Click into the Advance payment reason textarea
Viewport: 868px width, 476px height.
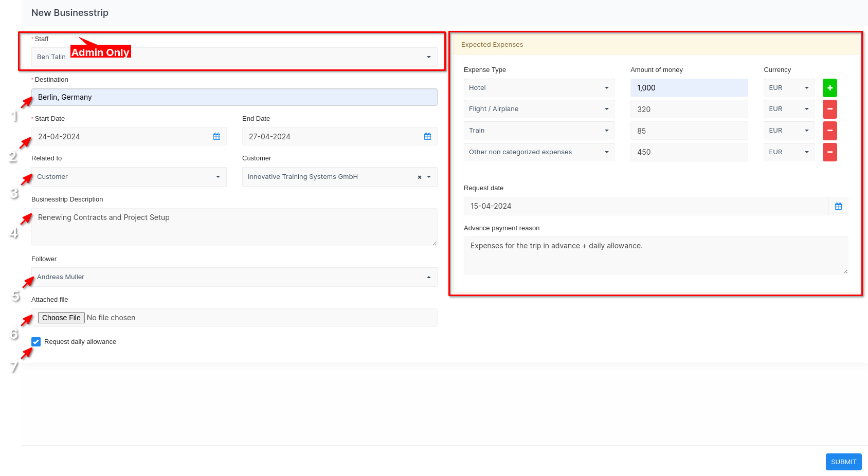[x=655, y=255]
